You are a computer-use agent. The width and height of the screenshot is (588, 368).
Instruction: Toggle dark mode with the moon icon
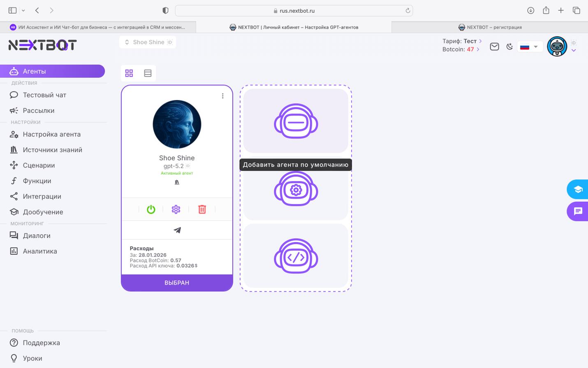(509, 47)
